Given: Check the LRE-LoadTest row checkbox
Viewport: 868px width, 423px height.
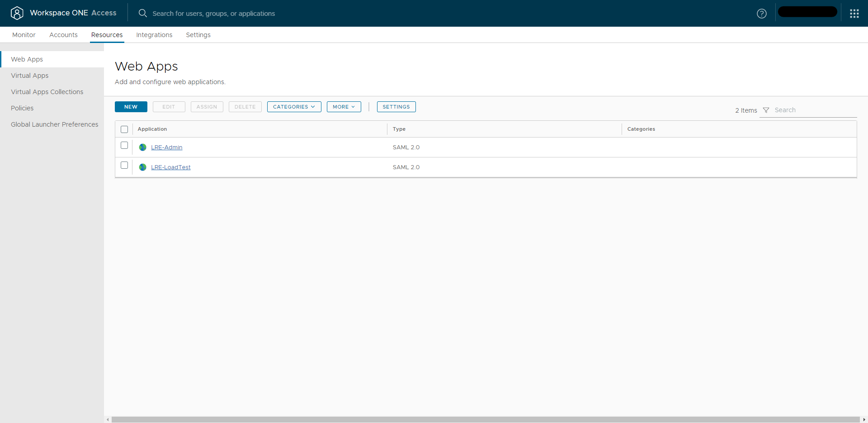Looking at the screenshot, I should 124,165.
